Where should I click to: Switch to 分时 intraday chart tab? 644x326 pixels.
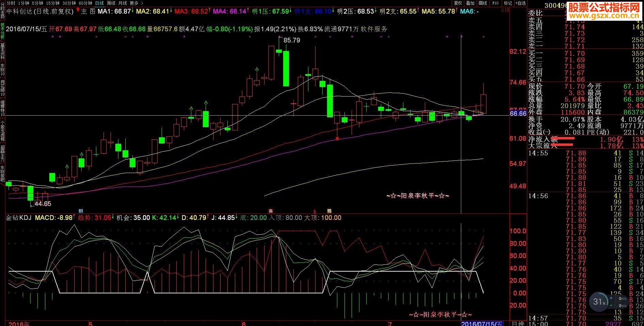[x=11, y=3]
